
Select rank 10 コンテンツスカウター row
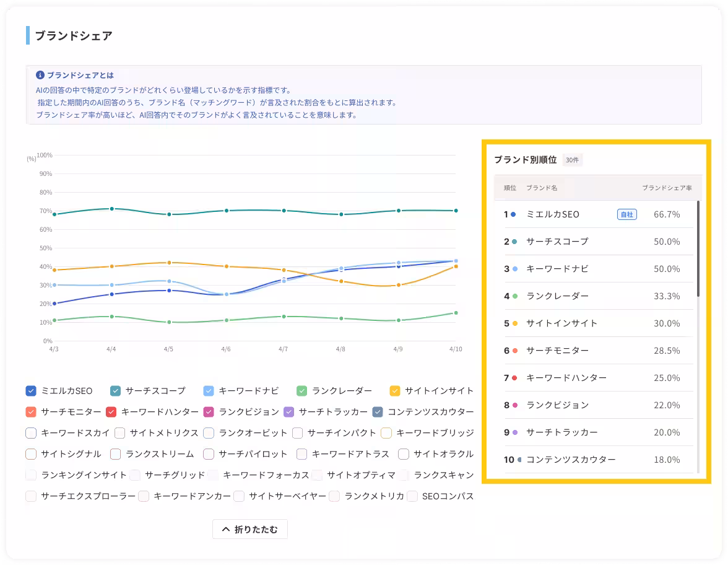click(x=594, y=460)
